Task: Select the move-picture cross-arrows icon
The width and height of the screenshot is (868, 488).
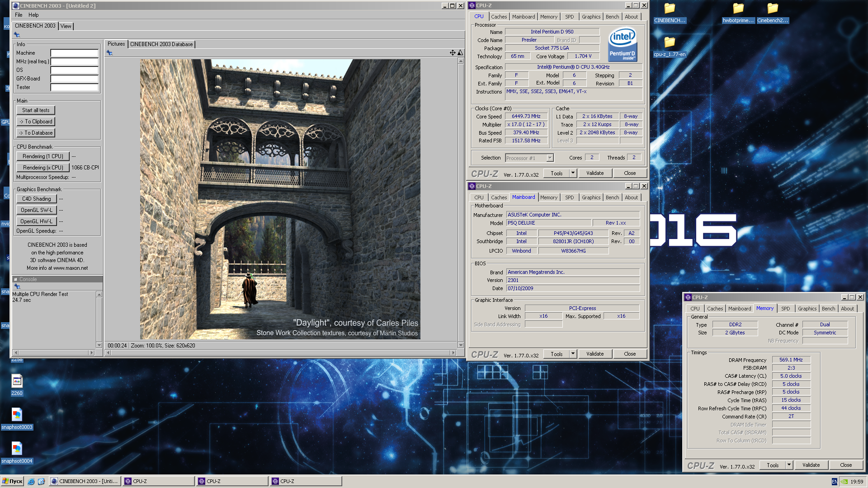Action: [x=453, y=53]
